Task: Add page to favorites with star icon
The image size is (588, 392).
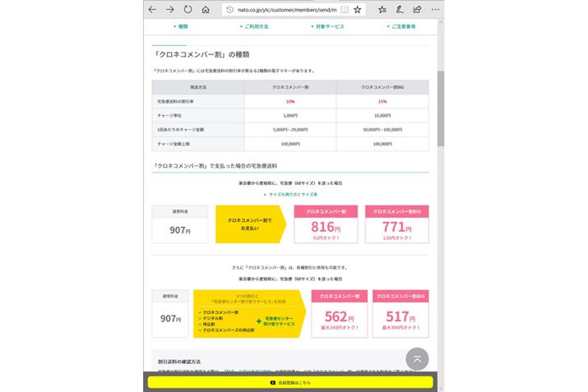Action: click(x=358, y=10)
